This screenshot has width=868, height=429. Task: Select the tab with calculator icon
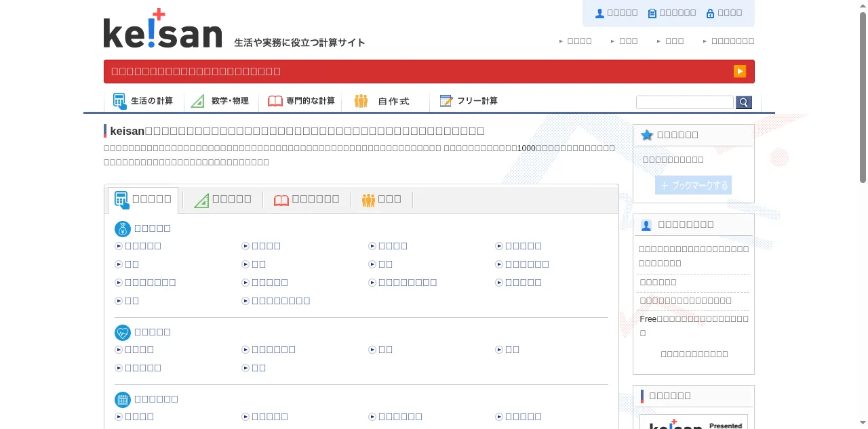coord(143,200)
